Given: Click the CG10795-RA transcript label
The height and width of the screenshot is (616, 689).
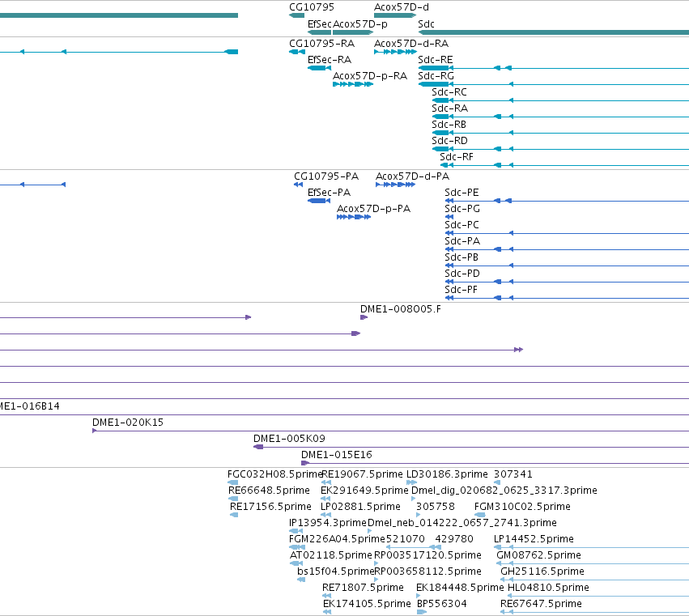Looking at the screenshot, I should coord(321,44).
